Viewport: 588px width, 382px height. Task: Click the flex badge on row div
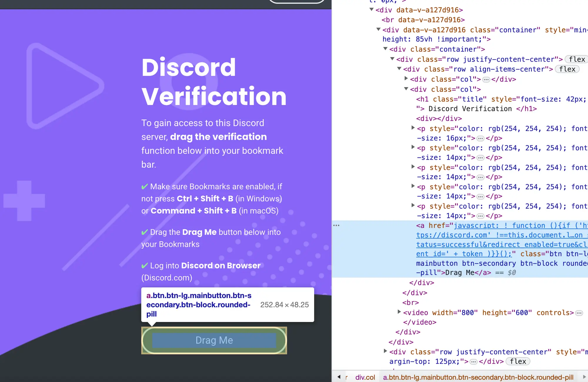[x=578, y=59]
